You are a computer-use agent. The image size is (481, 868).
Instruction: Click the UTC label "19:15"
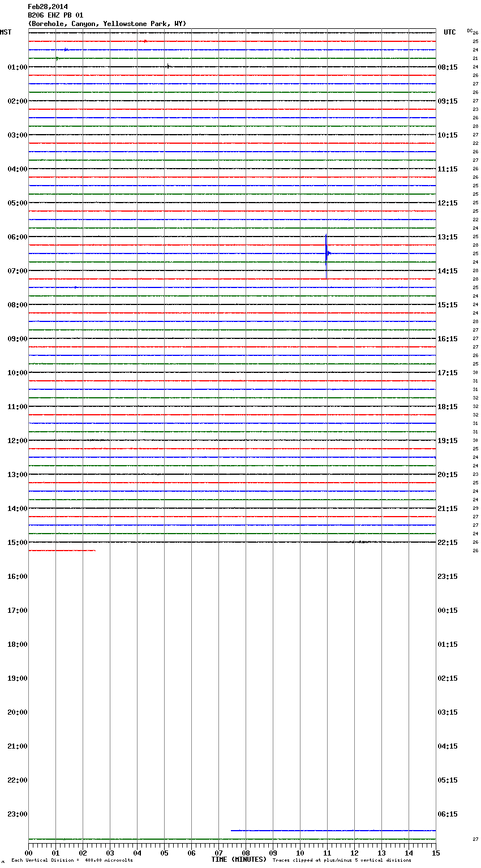tap(448, 441)
